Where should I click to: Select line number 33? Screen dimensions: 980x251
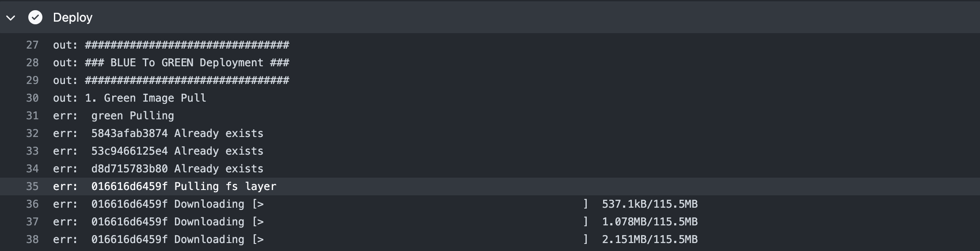tap(32, 151)
